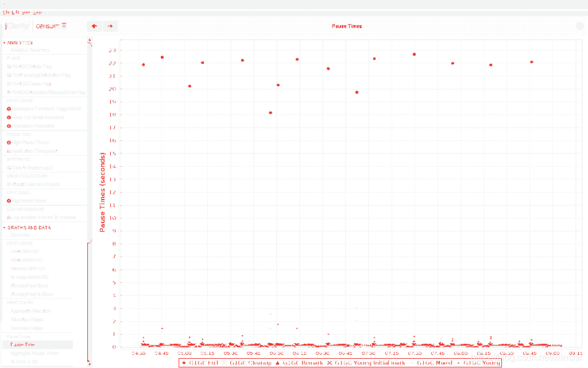Click status icon beside Calls to System.gc()
The height and width of the screenshot is (368, 588).
click(9, 168)
